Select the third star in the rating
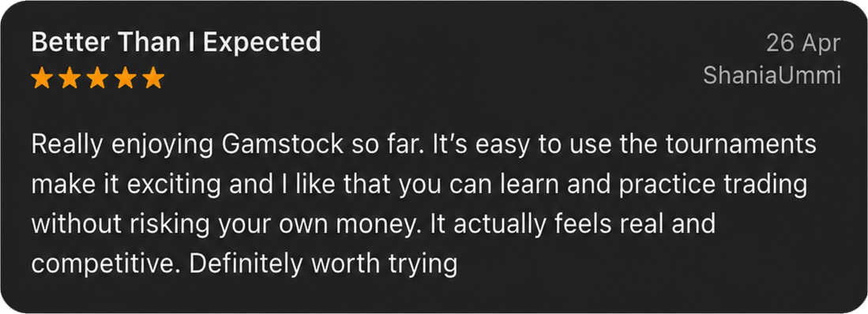 [x=98, y=78]
